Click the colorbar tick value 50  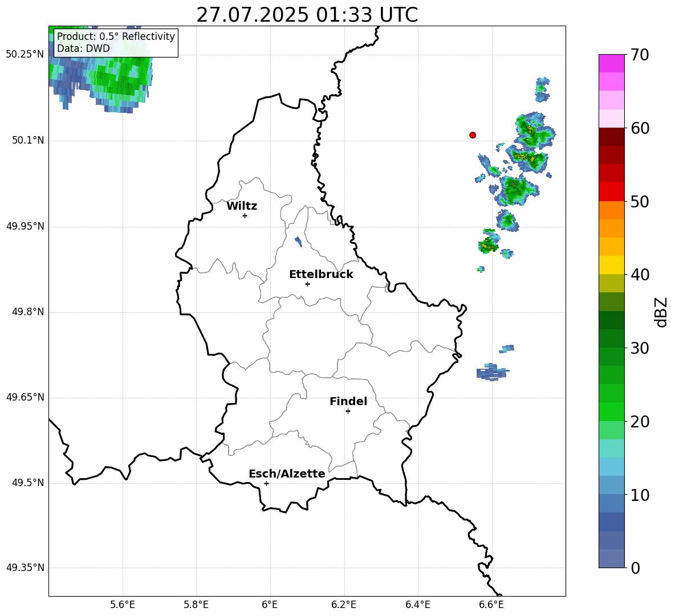click(640, 202)
